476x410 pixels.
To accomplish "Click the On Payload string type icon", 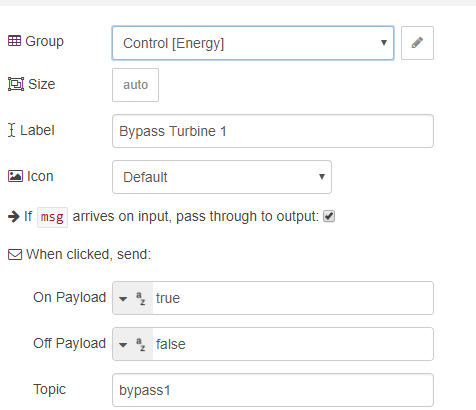I will 141,298.
